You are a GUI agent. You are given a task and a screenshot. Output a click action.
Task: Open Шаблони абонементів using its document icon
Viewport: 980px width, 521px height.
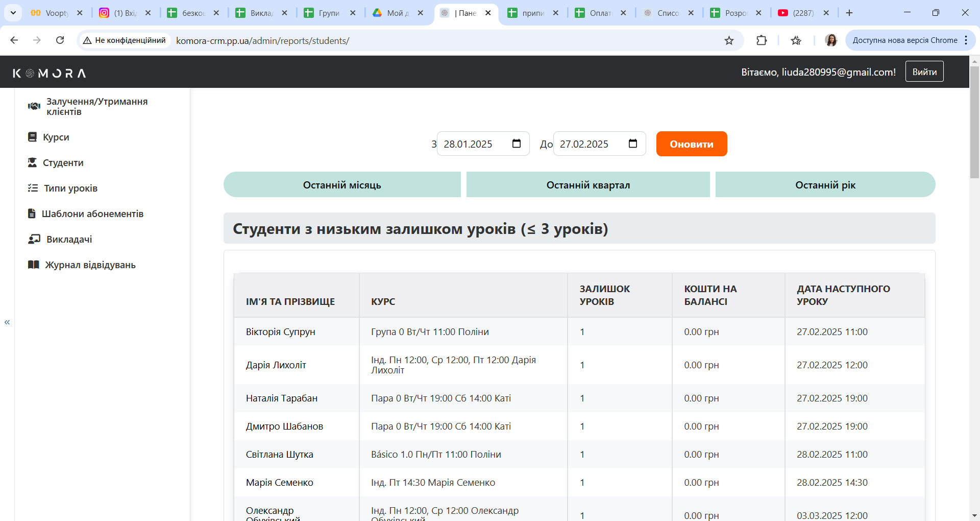point(33,214)
